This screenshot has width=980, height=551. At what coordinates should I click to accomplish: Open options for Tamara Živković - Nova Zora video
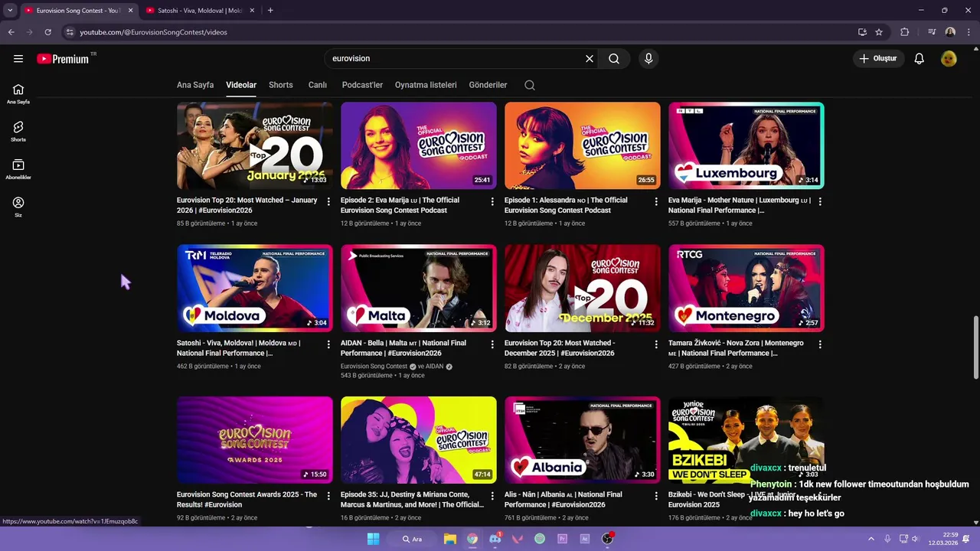click(x=820, y=344)
